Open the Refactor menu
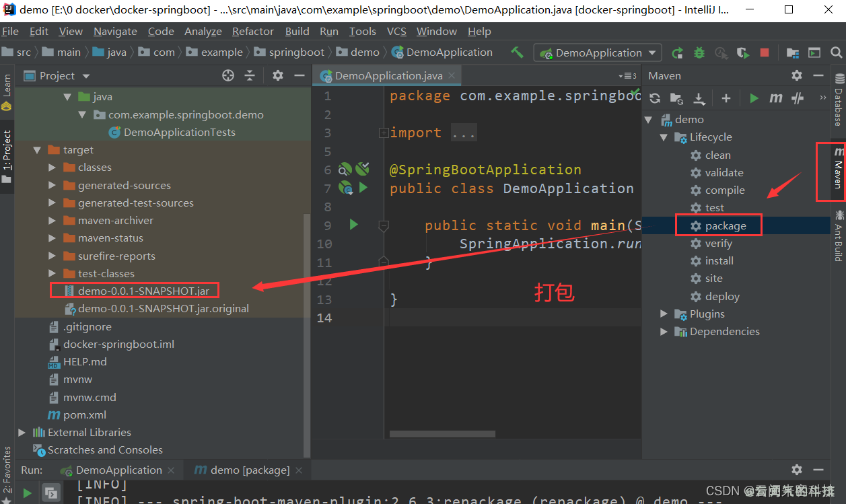 pos(252,32)
